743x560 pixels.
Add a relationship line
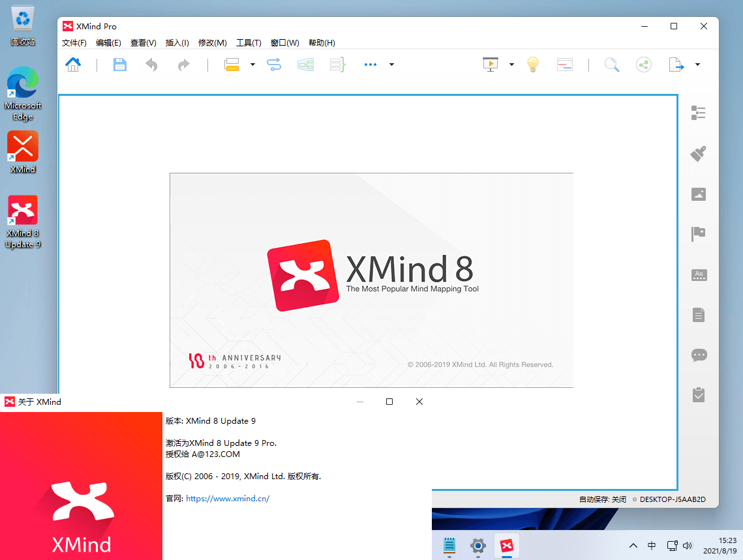pyautogui.click(x=274, y=65)
